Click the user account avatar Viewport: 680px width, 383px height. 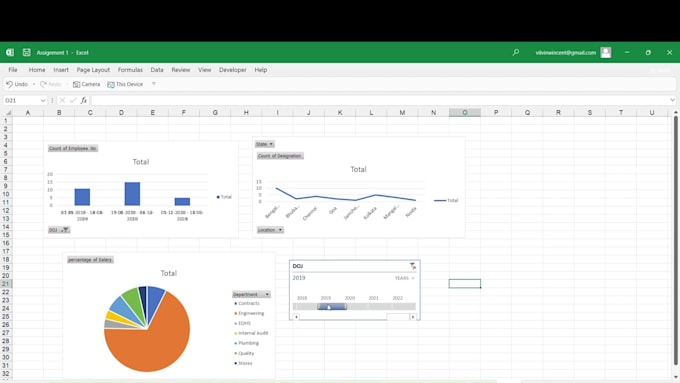coord(606,52)
